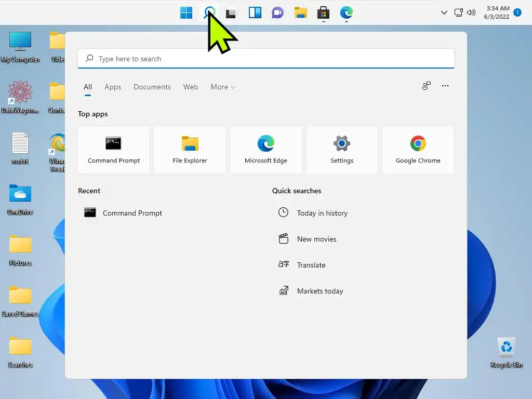Image resolution: width=532 pixels, height=399 pixels.
Task: Select the Searches desktop folder
Action: coord(20,352)
